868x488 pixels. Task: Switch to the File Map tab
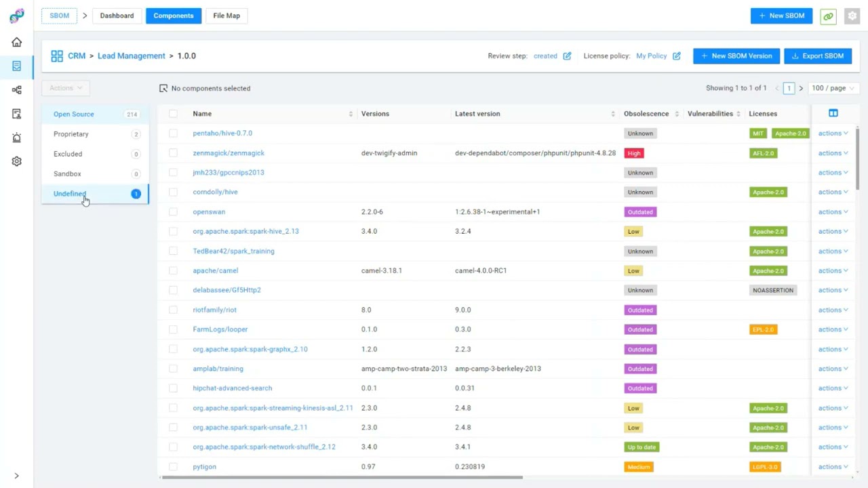226,16
